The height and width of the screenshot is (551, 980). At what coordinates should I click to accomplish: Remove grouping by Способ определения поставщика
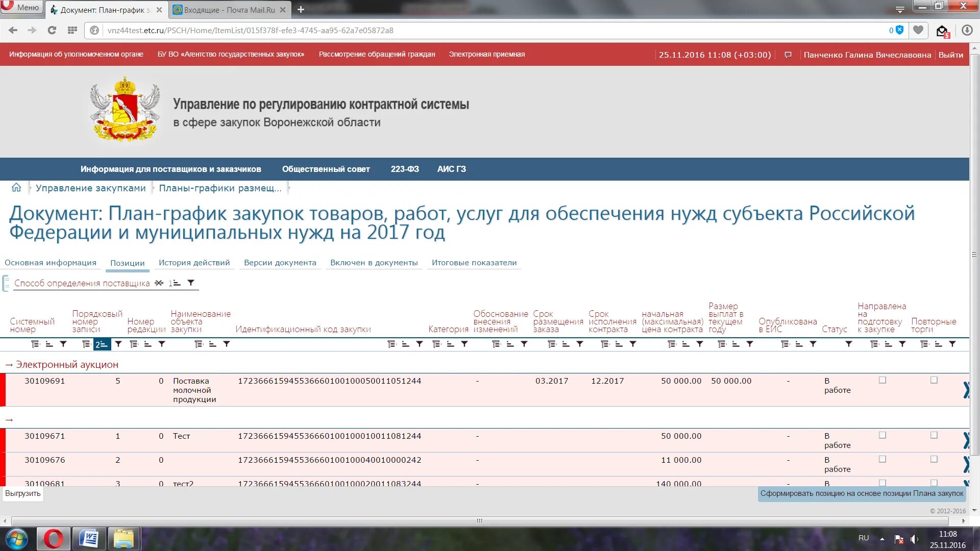click(x=159, y=283)
